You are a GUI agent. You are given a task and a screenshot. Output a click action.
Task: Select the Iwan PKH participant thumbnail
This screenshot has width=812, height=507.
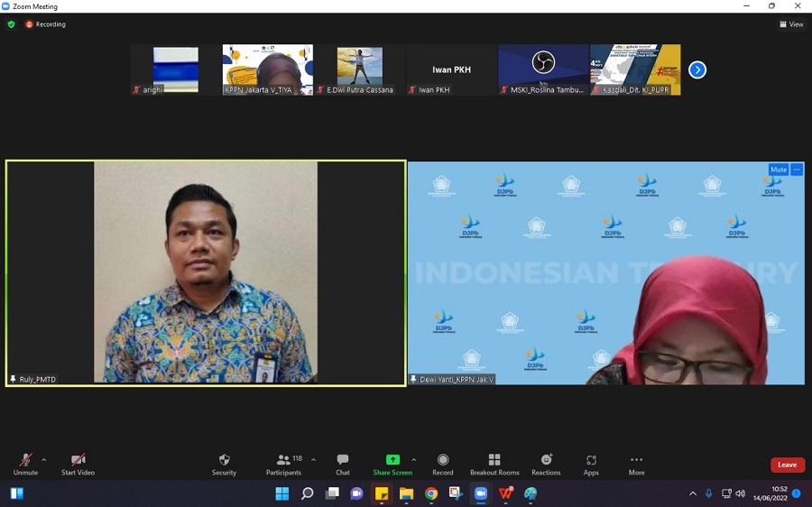[x=451, y=69]
